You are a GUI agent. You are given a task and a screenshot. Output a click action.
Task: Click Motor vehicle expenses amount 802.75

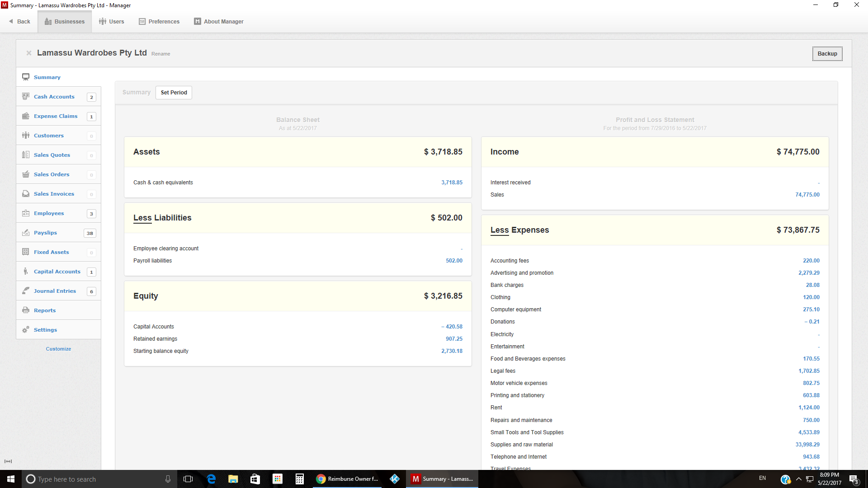tap(811, 383)
